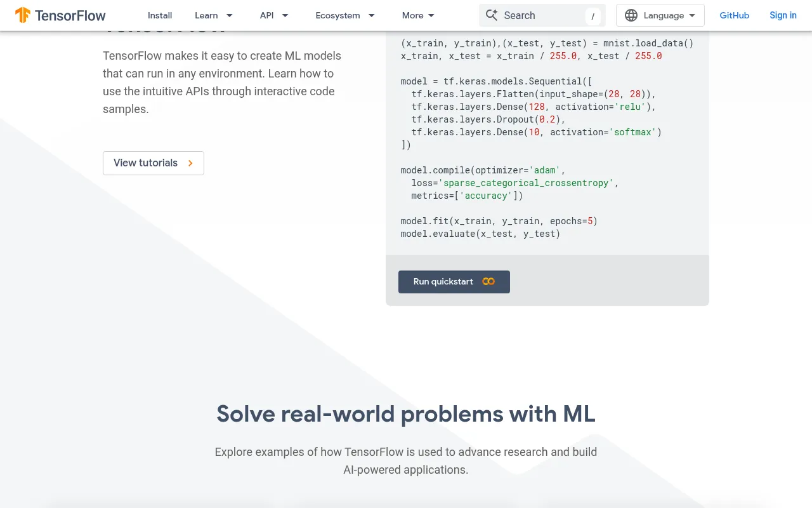Open the Language dropdown selector
The height and width of the screenshot is (508, 812).
660,15
